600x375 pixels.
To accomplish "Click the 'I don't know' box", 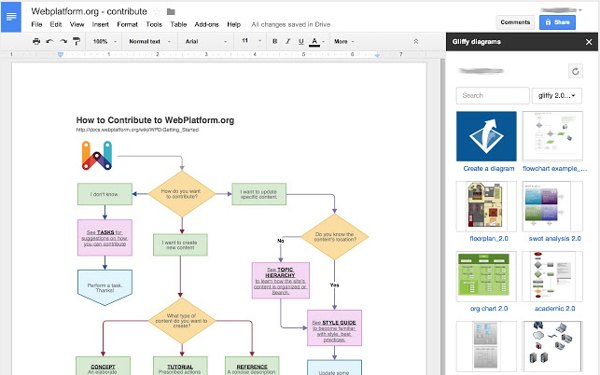I will (x=104, y=194).
